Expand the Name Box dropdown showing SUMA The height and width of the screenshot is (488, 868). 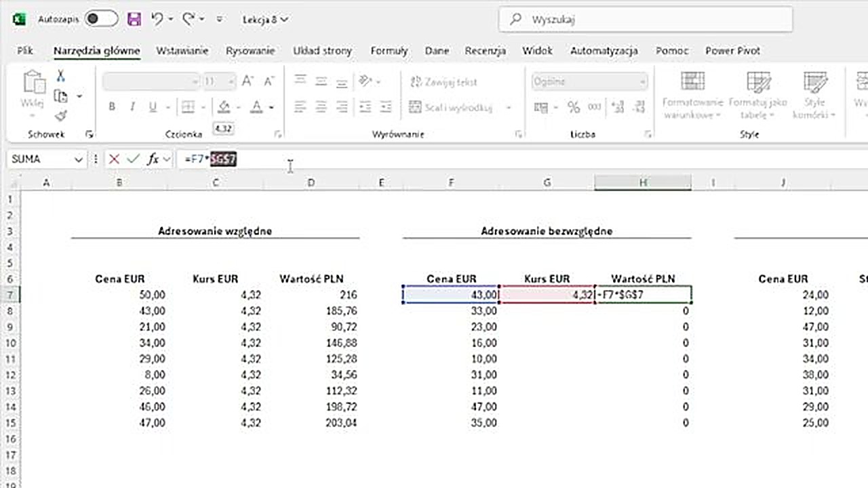tap(79, 159)
